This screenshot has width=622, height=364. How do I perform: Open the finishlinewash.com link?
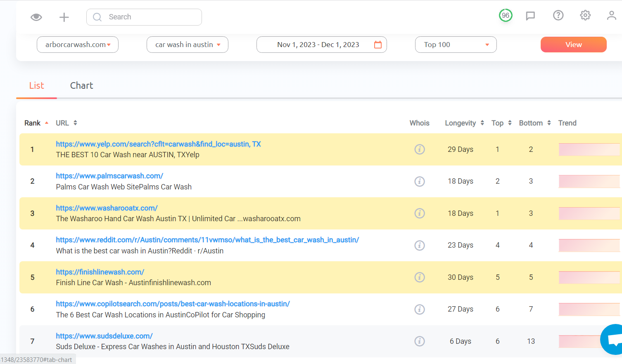pos(100,272)
